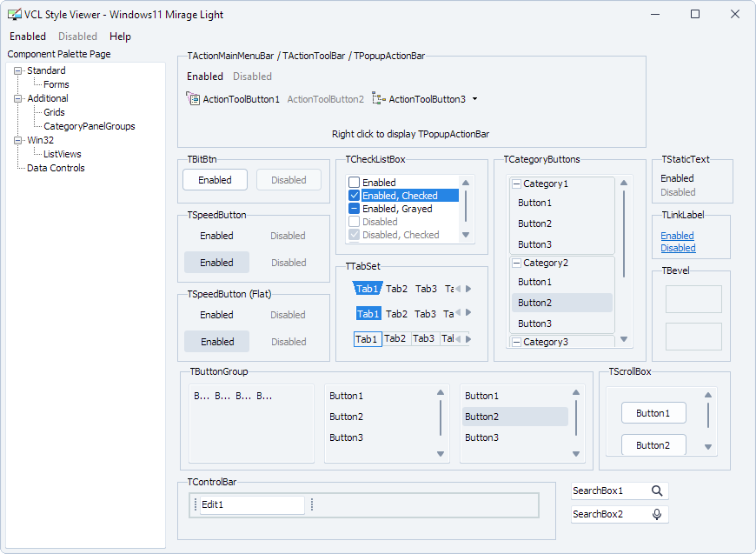Viewport: 756px width, 554px height.
Task: Select Tab1 in the third TabSet row
Action: point(368,339)
